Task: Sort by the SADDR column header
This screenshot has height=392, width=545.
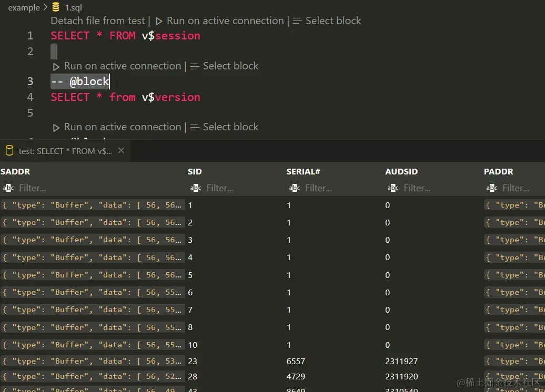Action: 15,171
